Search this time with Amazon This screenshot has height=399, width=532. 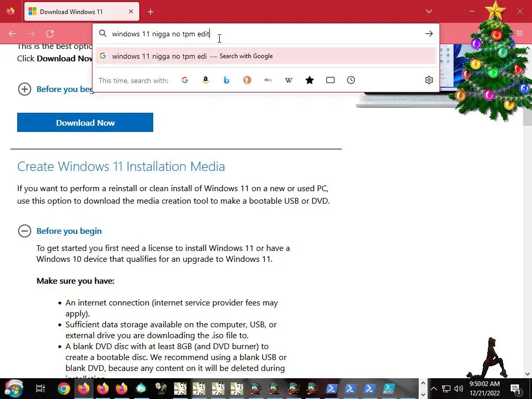pos(206,80)
